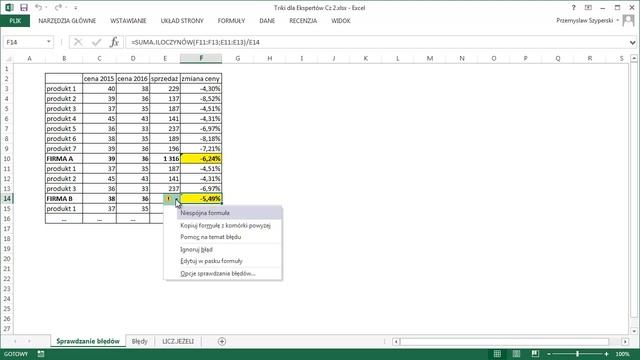Click the Name Box showing F14
This screenshot has height=360, width=640.
click(24, 42)
